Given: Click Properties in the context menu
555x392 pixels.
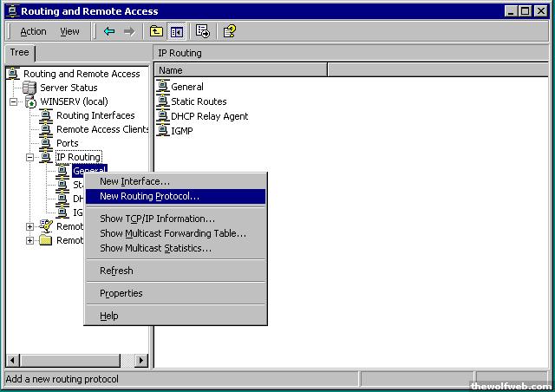Looking at the screenshot, I should pos(121,293).
